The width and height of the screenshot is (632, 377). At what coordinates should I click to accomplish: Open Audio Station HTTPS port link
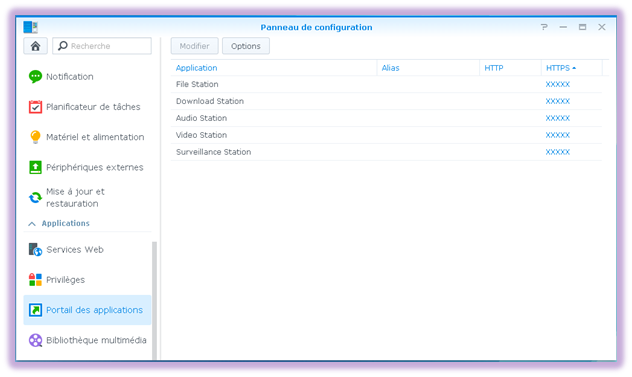pos(557,118)
